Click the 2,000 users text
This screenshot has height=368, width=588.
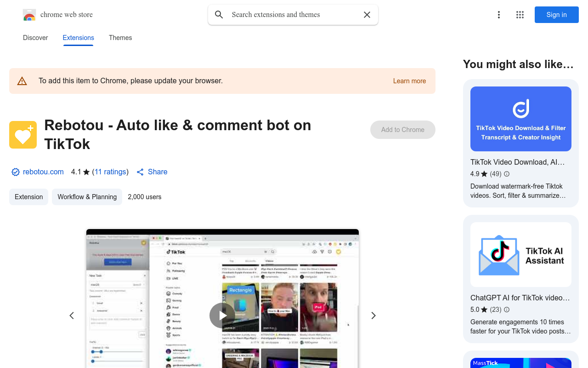145,197
